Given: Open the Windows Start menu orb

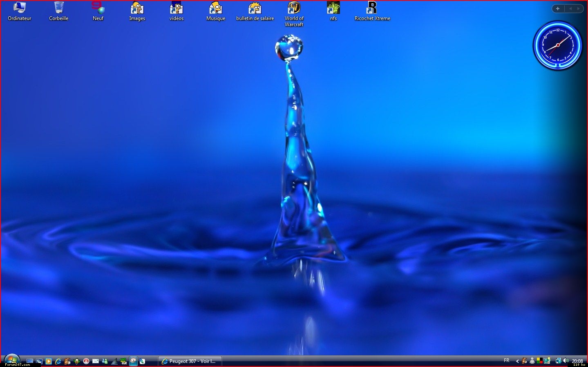Looking at the screenshot, I should (x=12, y=360).
